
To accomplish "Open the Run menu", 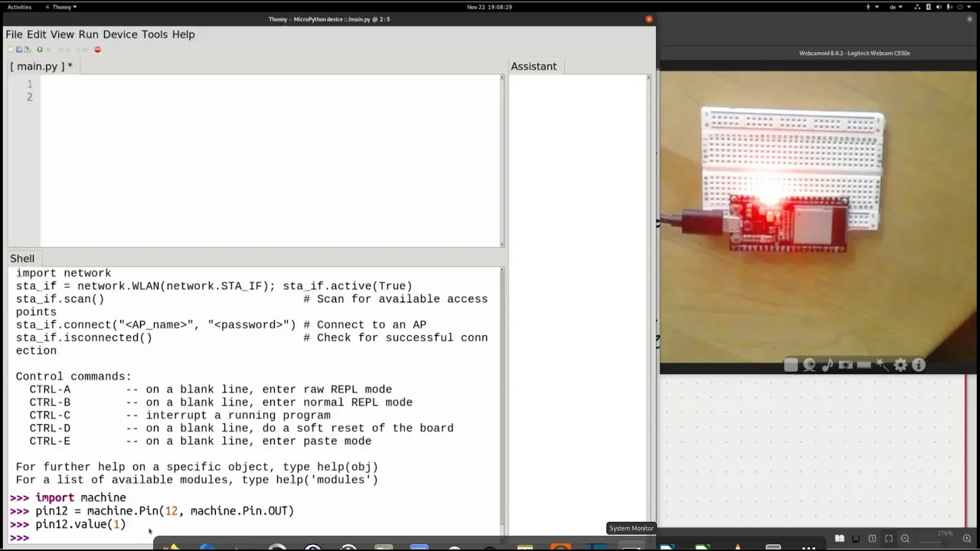I will (x=88, y=34).
